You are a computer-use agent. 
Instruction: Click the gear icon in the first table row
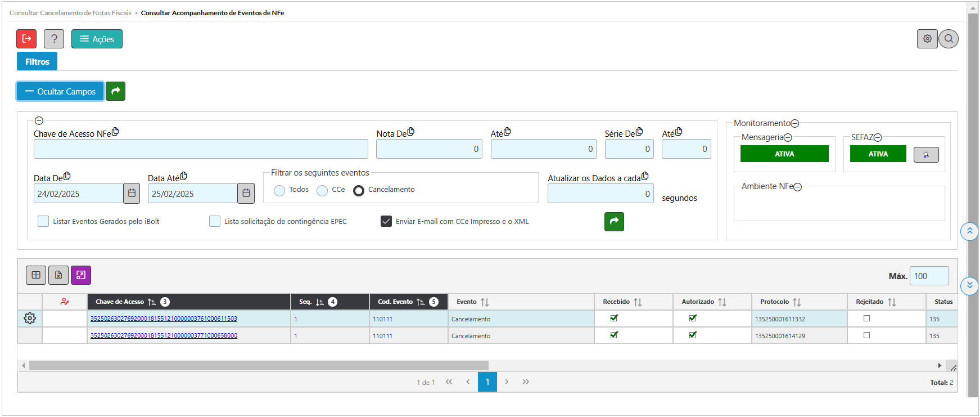tap(30, 319)
